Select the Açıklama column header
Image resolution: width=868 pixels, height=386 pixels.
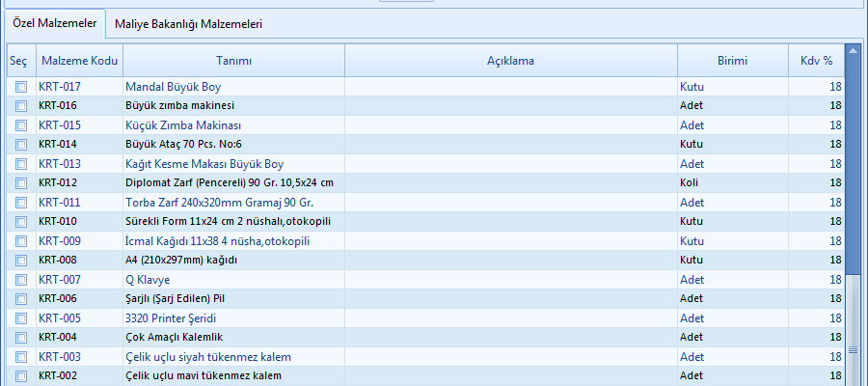[x=510, y=61]
